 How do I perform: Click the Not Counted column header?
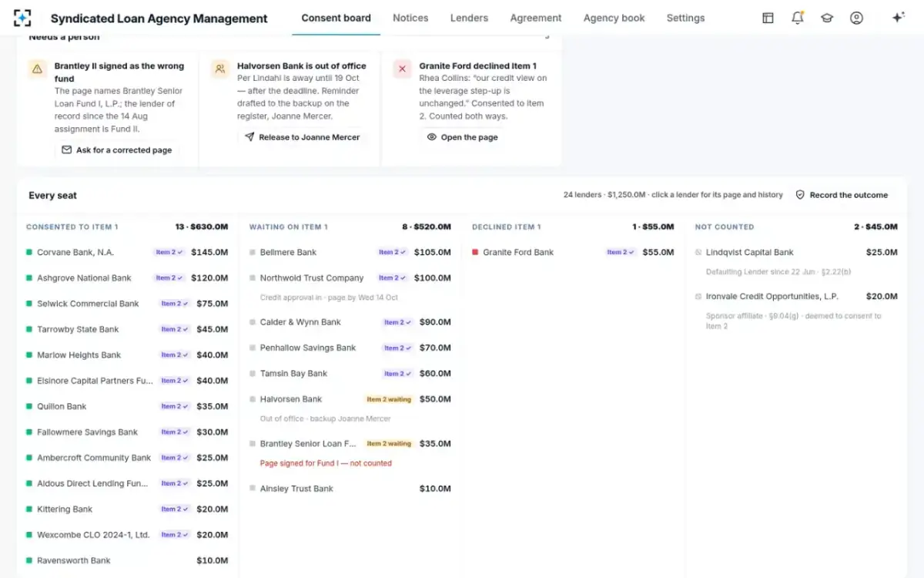coord(725,227)
